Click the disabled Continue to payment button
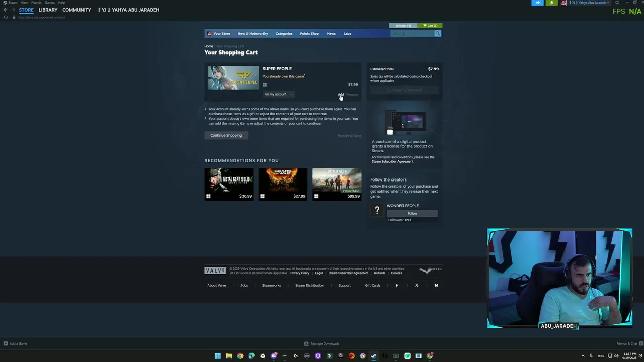The image size is (644, 362). pos(405,90)
